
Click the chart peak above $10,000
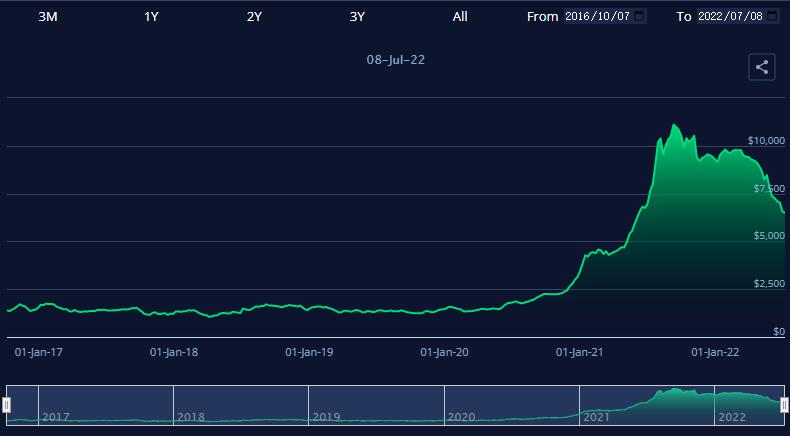pyautogui.click(x=675, y=126)
